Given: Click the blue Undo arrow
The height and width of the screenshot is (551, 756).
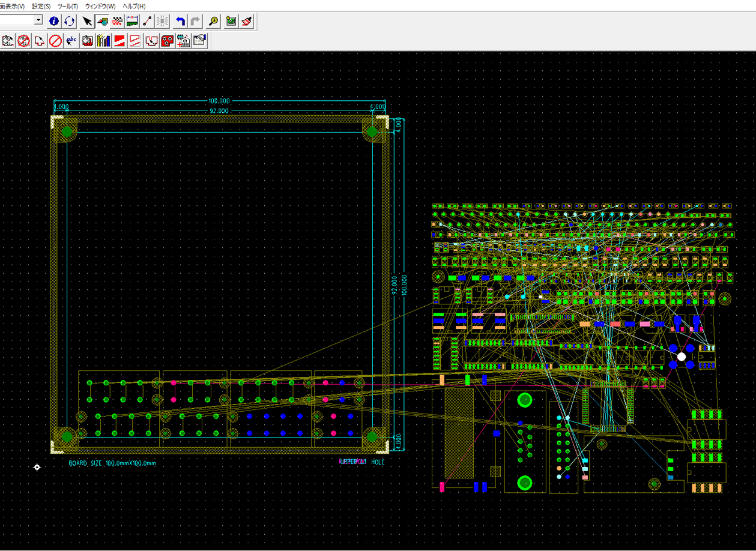Looking at the screenshot, I should click(x=180, y=21).
